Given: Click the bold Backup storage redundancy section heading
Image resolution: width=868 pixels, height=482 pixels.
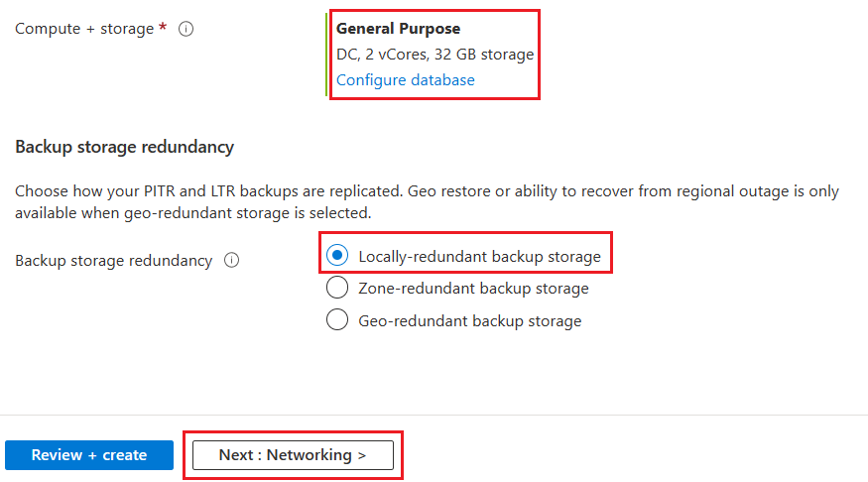Looking at the screenshot, I should click(124, 147).
